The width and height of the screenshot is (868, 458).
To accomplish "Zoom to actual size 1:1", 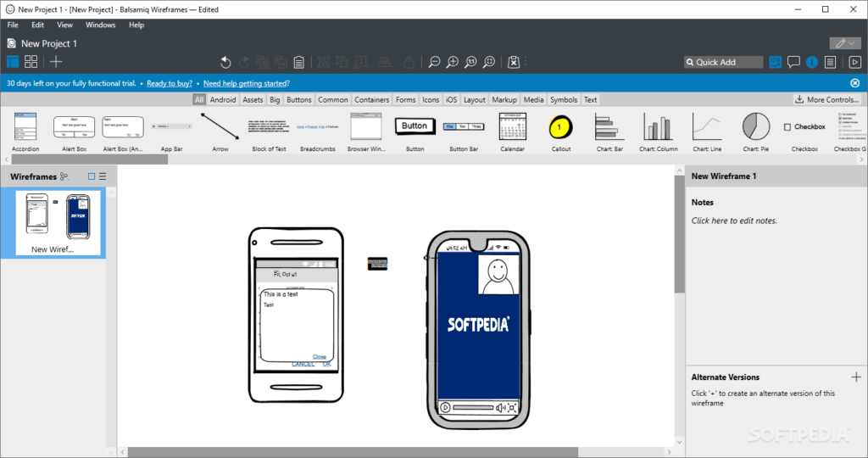I will 471,62.
